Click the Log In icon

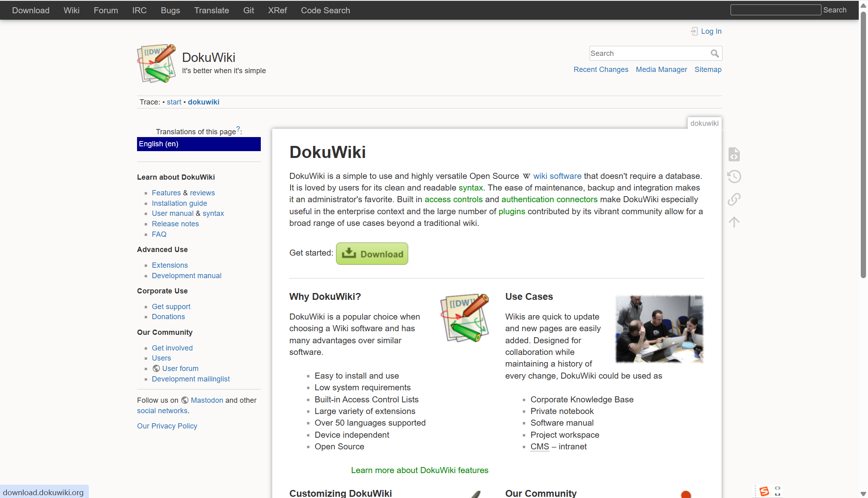tap(694, 31)
